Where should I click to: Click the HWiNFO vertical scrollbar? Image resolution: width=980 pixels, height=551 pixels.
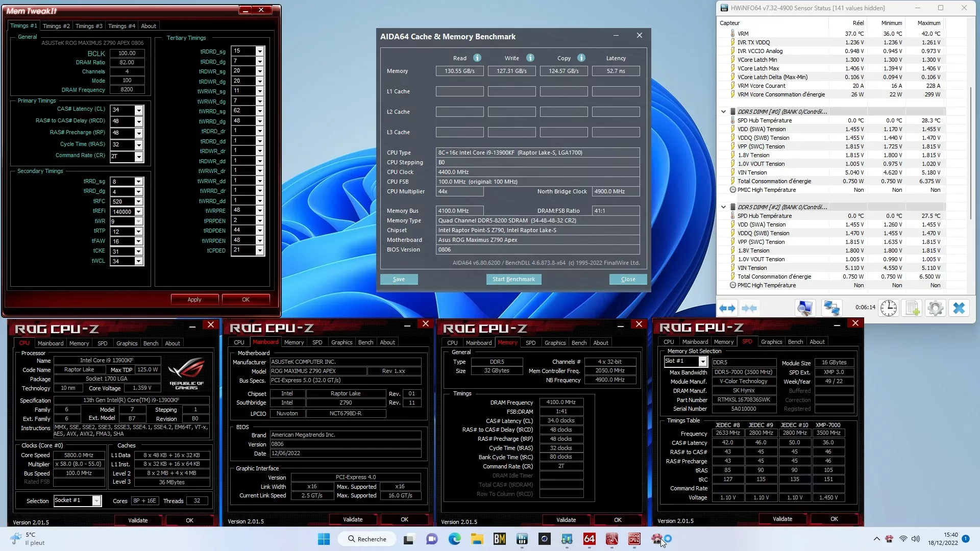coord(970,153)
